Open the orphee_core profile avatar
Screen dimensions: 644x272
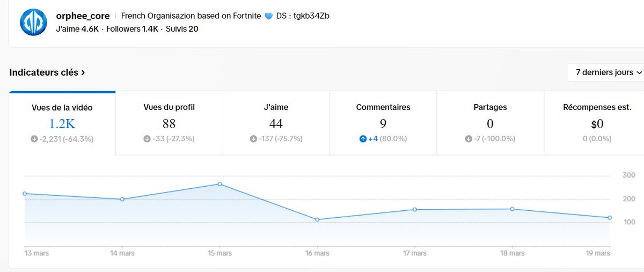(x=34, y=23)
